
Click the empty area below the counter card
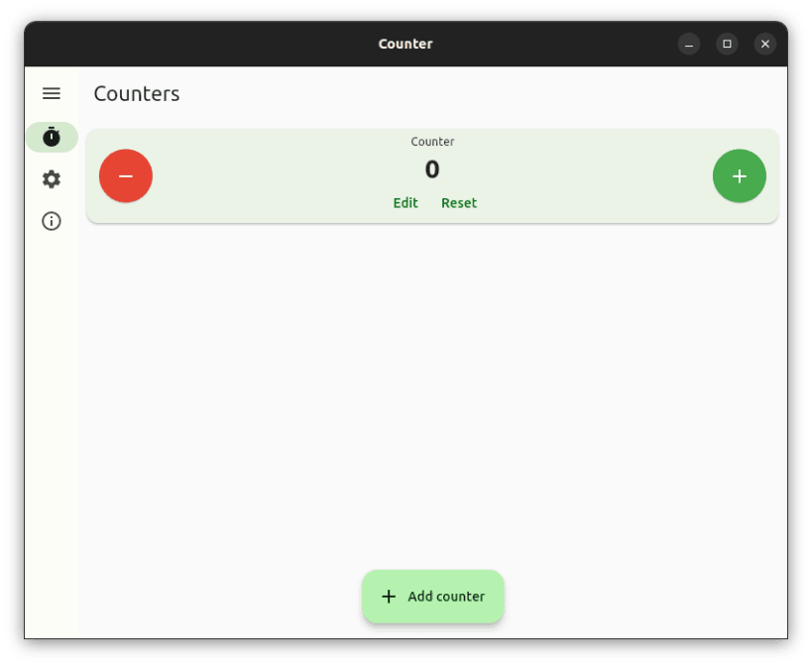pyautogui.click(x=433, y=393)
